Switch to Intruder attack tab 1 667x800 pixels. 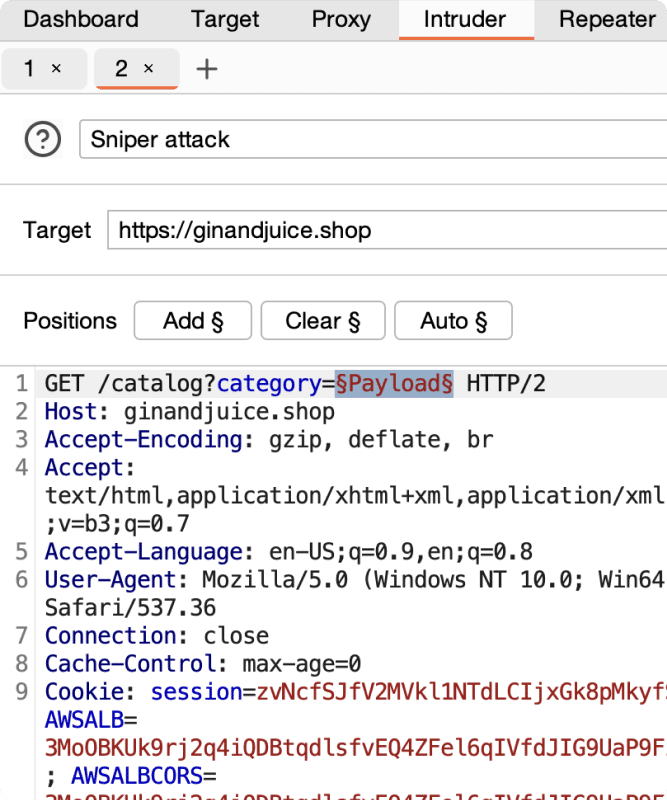click(x=30, y=68)
